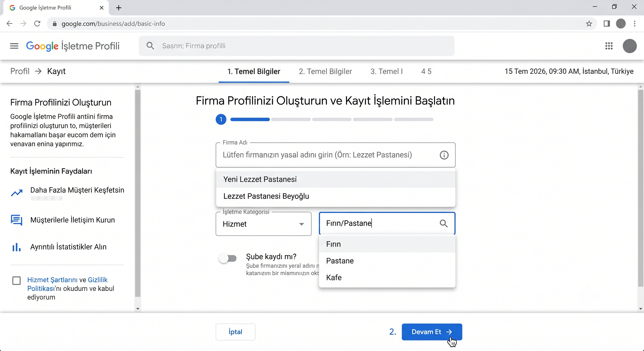Click the browser address bar
Viewport: 644px width, 351px height.
pos(322,24)
